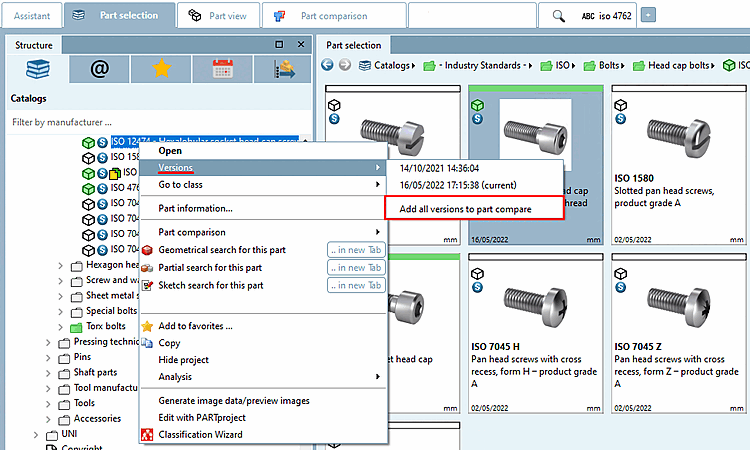
Task: Open the Catalogs books icon
Action: (x=37, y=69)
